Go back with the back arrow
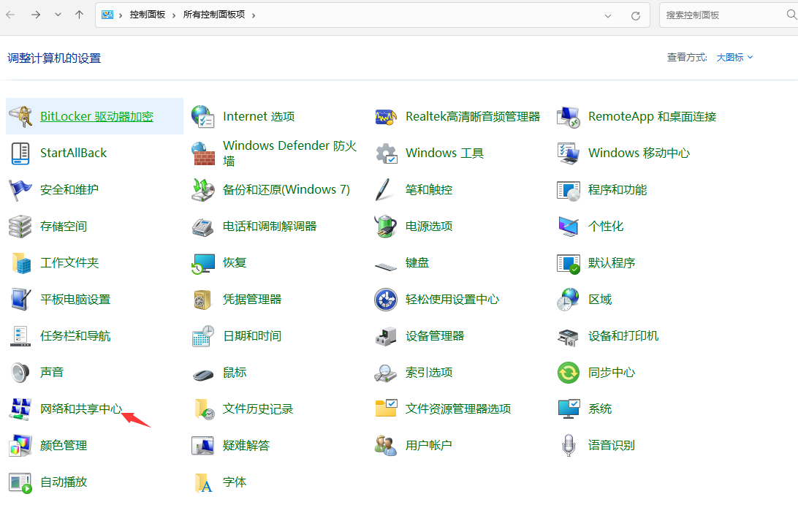Image resolution: width=798 pixels, height=532 pixels. click(10, 15)
